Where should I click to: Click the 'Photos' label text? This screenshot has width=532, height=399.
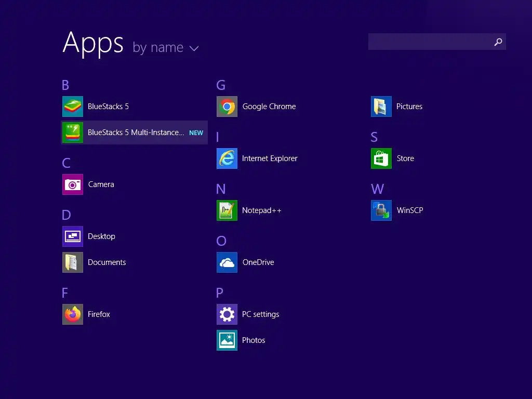[x=254, y=340]
